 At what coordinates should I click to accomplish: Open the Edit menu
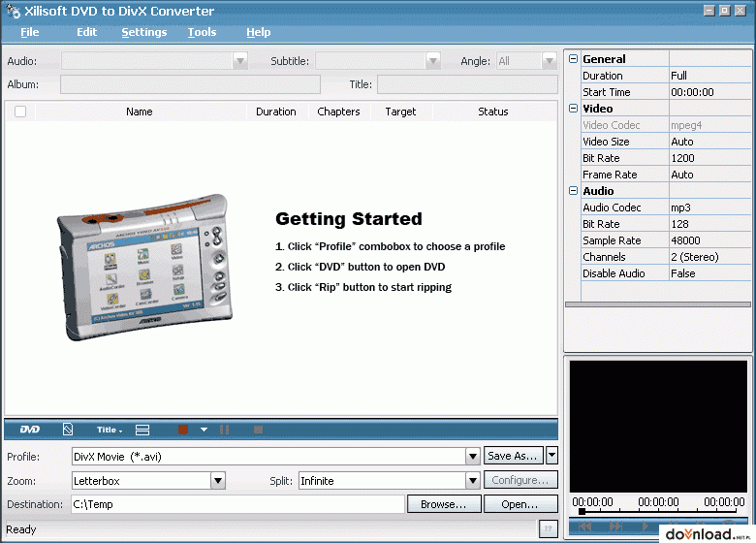tap(87, 32)
